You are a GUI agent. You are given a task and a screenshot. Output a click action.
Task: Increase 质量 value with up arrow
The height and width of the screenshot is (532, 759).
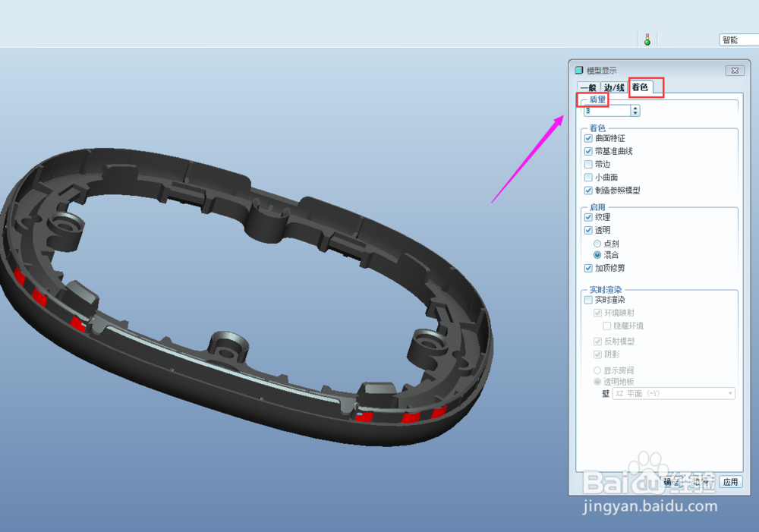(635, 108)
